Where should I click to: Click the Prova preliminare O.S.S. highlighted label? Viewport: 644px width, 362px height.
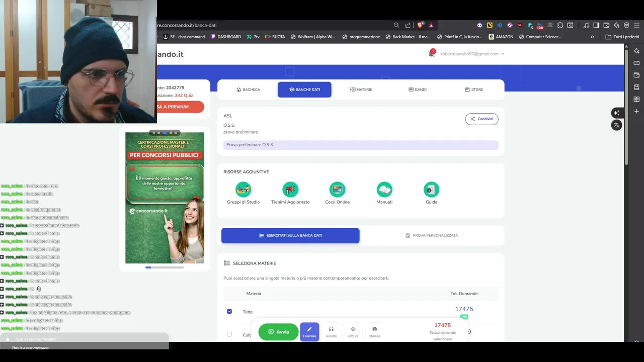point(361,145)
